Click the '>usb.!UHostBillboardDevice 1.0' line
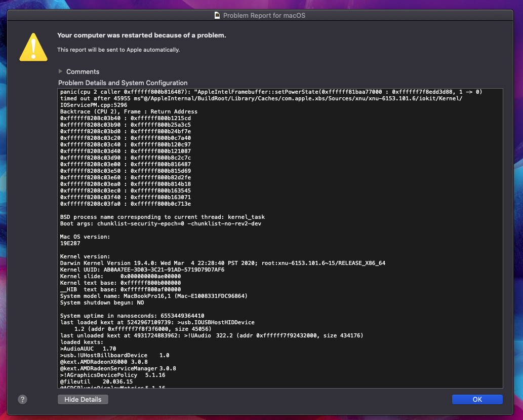 point(115,356)
